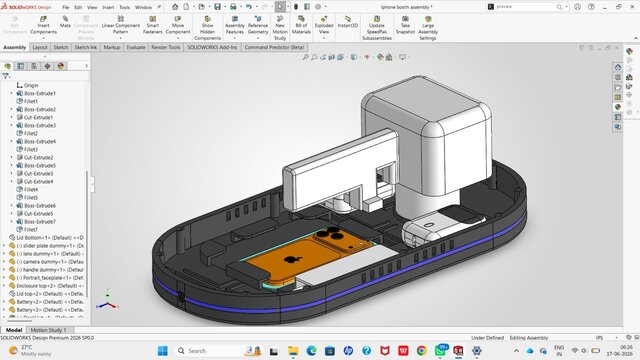Open Insert Components dropdown arrow

pyautogui.click(x=43, y=38)
